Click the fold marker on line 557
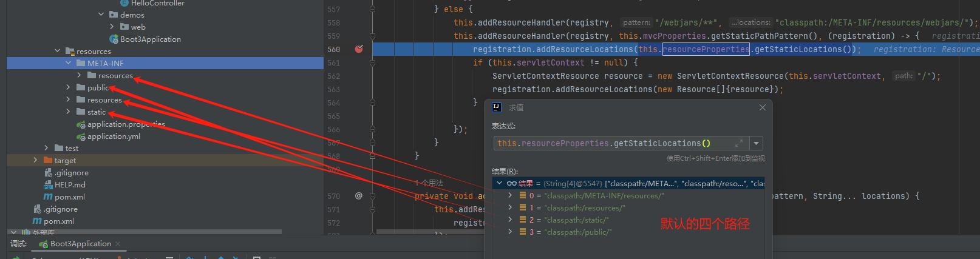 (372, 9)
